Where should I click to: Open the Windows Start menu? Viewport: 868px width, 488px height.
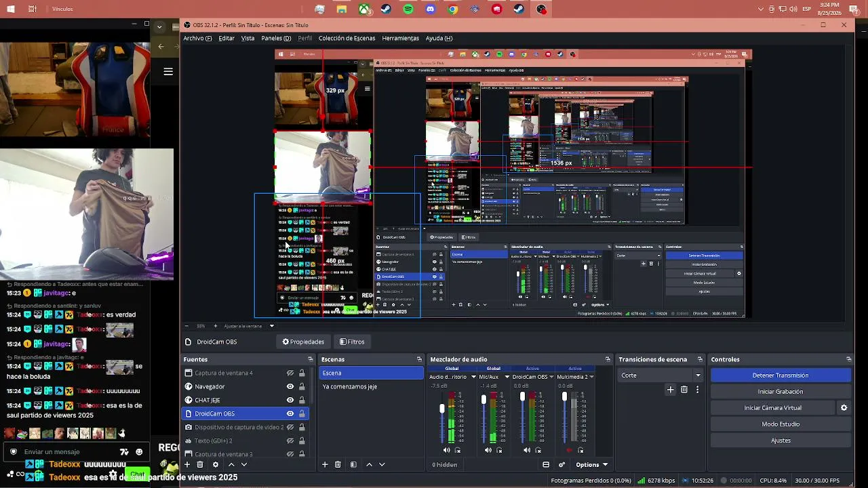coord(11,9)
